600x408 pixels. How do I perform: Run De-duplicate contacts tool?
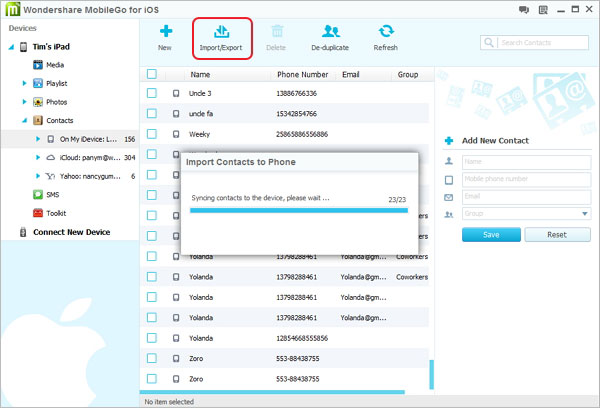tap(330, 38)
